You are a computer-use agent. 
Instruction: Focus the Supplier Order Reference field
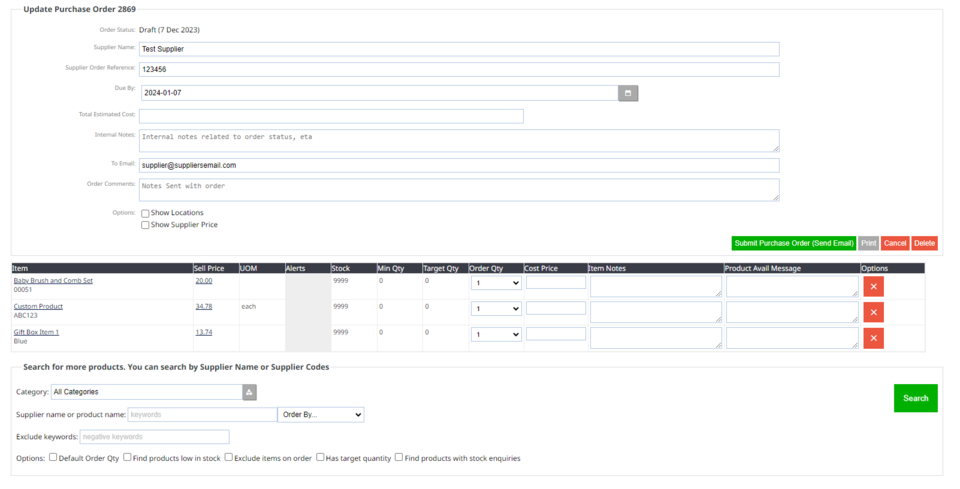tap(459, 70)
